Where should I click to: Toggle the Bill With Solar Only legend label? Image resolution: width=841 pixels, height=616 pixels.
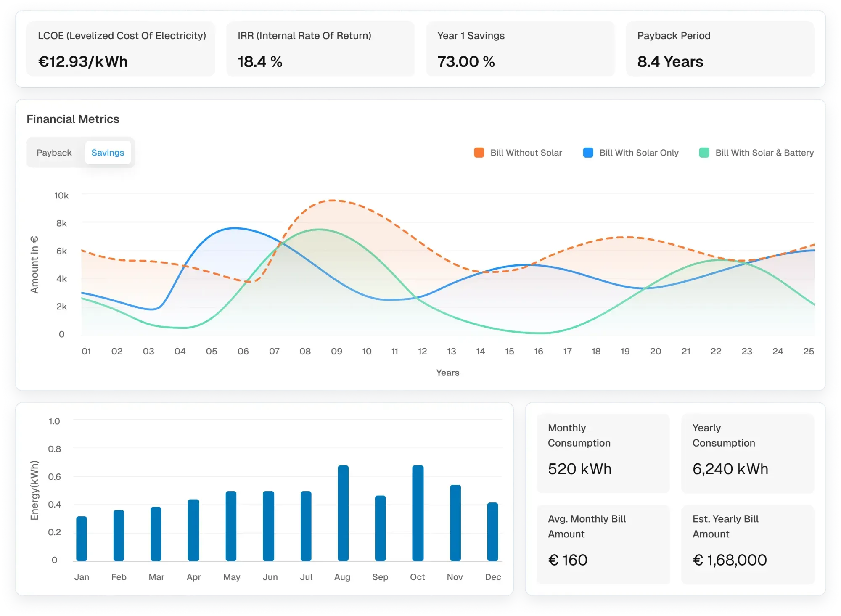639,153
